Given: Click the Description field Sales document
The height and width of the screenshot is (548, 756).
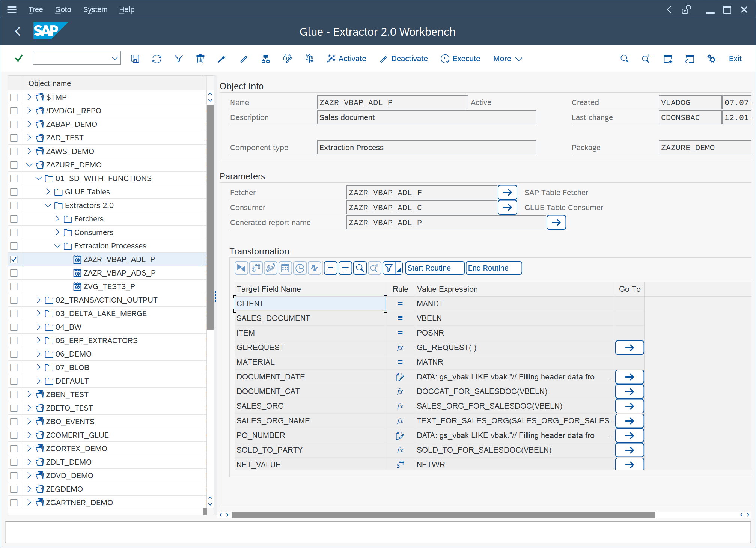Looking at the screenshot, I should (x=427, y=117).
